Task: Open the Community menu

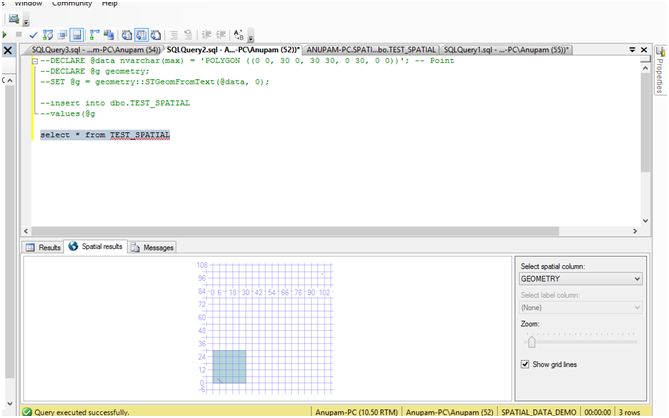Action: pyautogui.click(x=70, y=4)
